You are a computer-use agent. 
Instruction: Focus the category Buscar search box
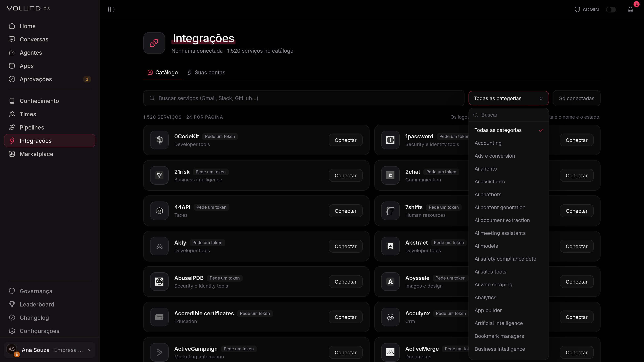(509, 115)
